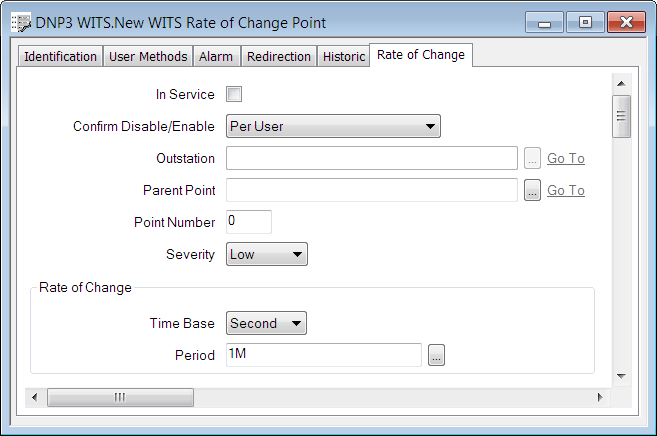The width and height of the screenshot is (657, 436).
Task: Click the window title bar app icon
Action: (19, 22)
